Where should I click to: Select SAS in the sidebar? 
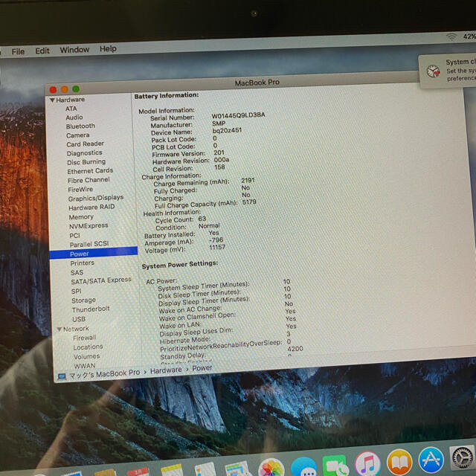click(77, 273)
